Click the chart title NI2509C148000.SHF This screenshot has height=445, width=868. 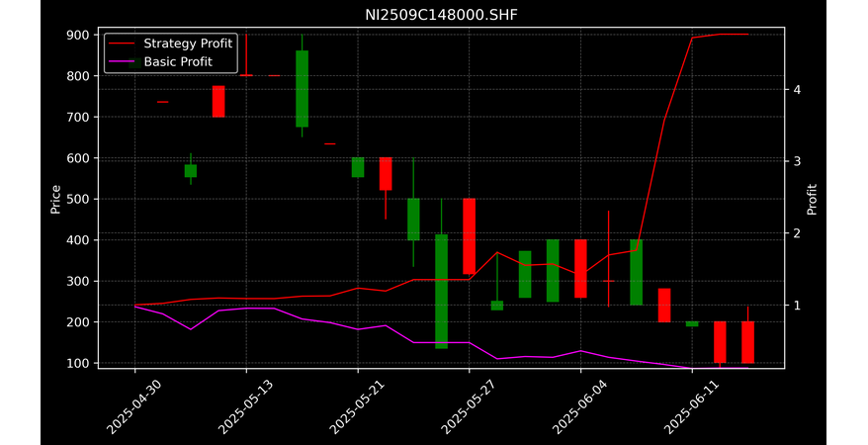pyautogui.click(x=441, y=15)
